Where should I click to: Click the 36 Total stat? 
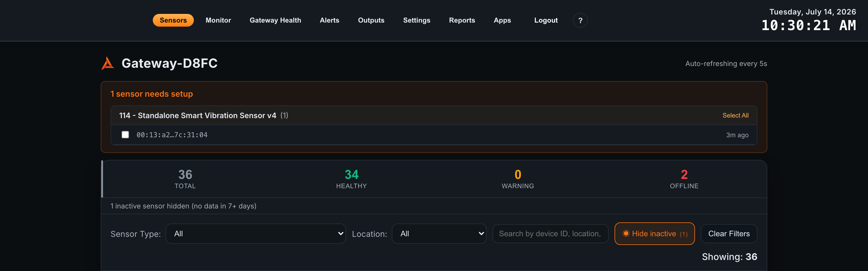[185, 179]
